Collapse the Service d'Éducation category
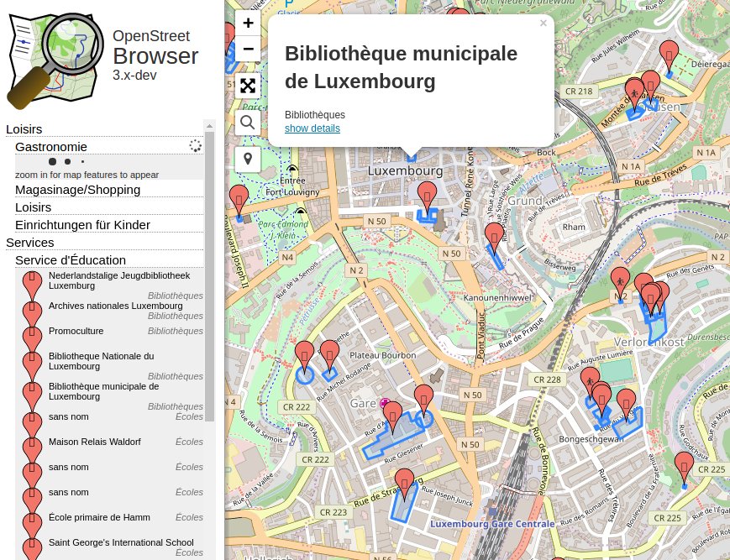The width and height of the screenshot is (730, 560). click(71, 259)
